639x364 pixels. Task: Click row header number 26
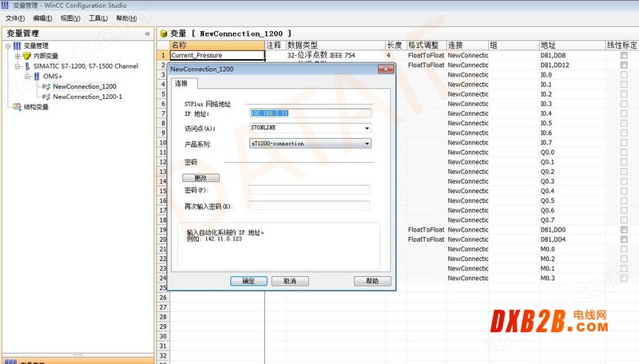(x=163, y=298)
